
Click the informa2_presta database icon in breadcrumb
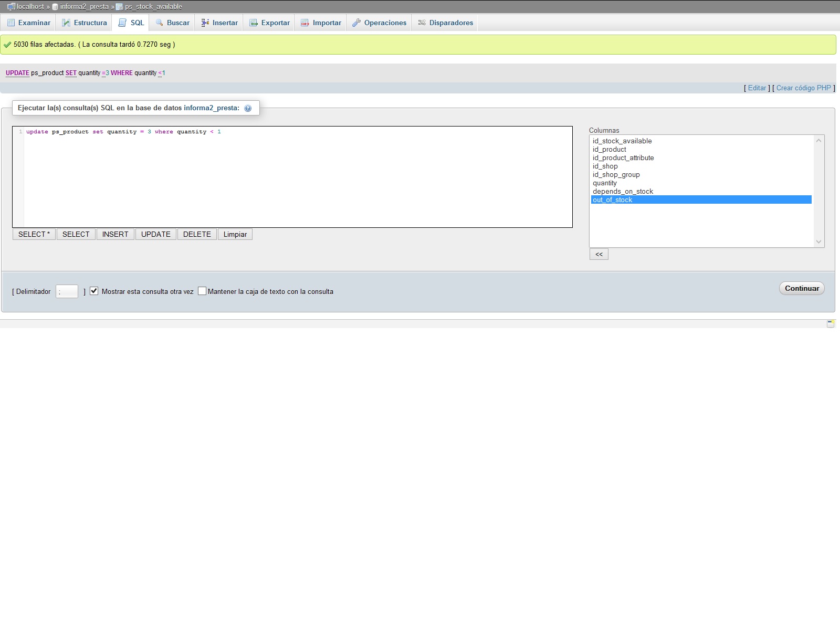[55, 7]
